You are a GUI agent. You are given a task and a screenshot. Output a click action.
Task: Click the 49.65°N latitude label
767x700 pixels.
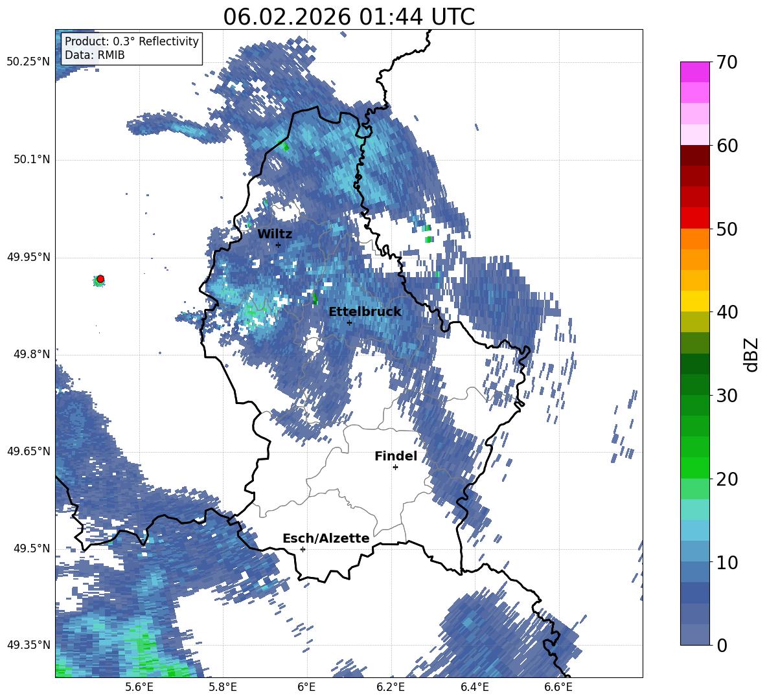(x=29, y=451)
